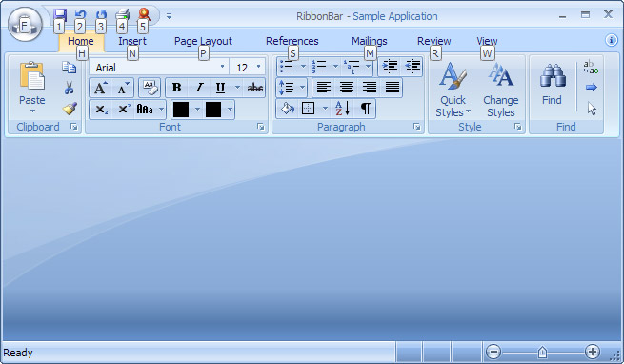Image resolution: width=624 pixels, height=364 pixels.
Task: Click the Shading paint bucket icon
Action: coord(287,109)
